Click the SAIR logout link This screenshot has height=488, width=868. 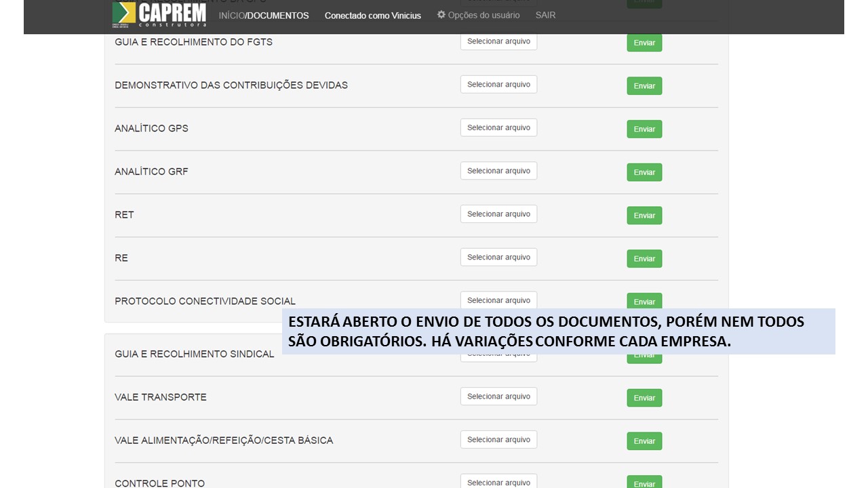click(545, 15)
